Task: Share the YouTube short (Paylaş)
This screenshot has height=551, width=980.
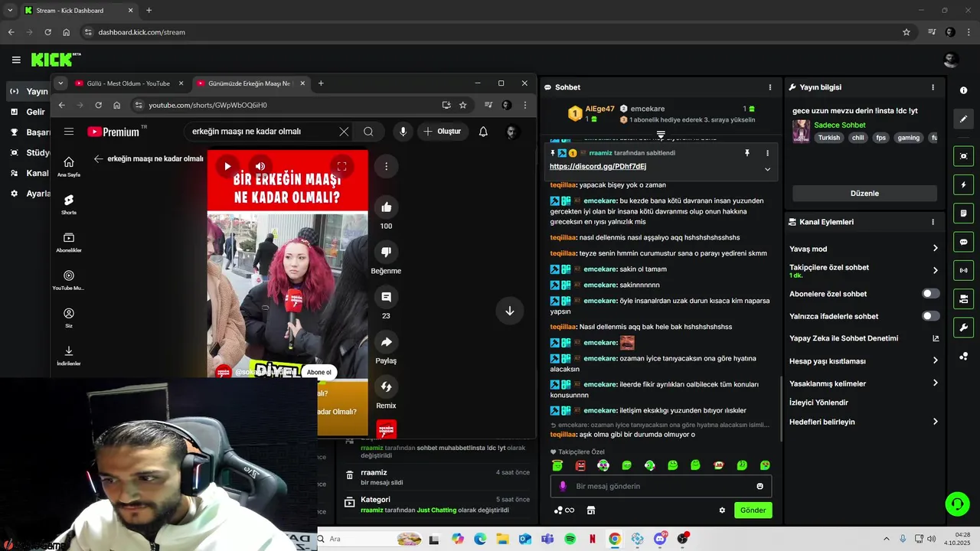Action: pos(386,342)
